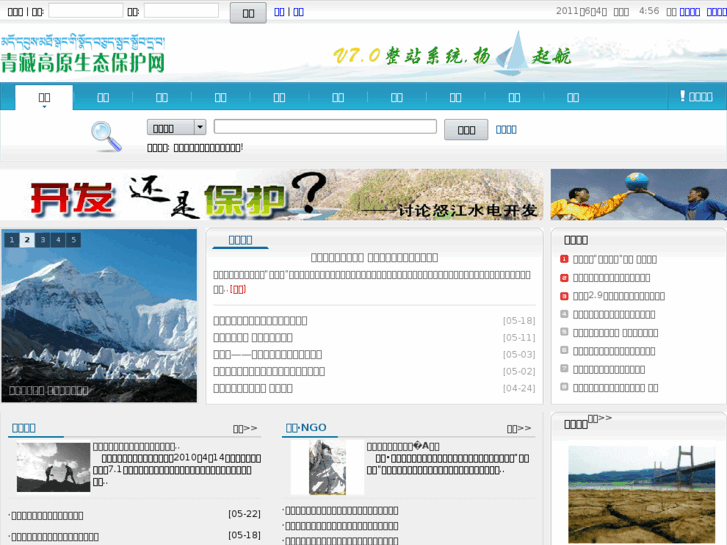Open ranking item containing 2.9
Image resolution: width=727 pixels, height=545 pixels.
pos(619,296)
